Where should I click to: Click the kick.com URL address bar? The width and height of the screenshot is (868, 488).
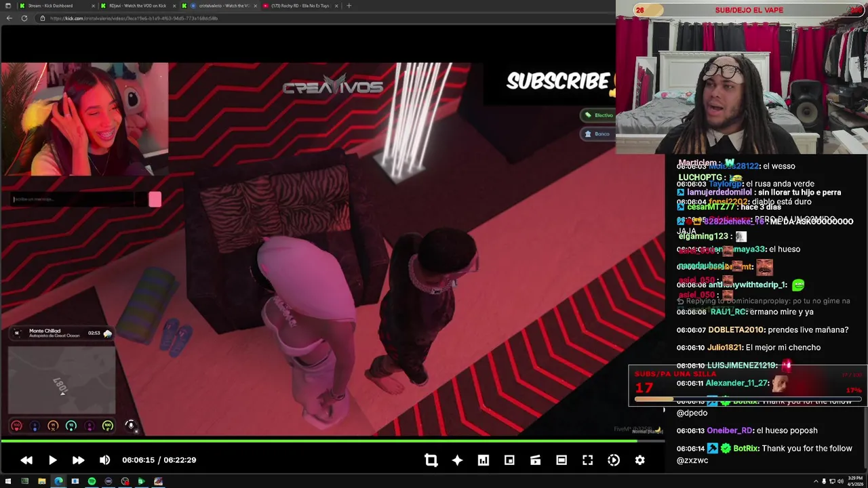pyautogui.click(x=325, y=18)
